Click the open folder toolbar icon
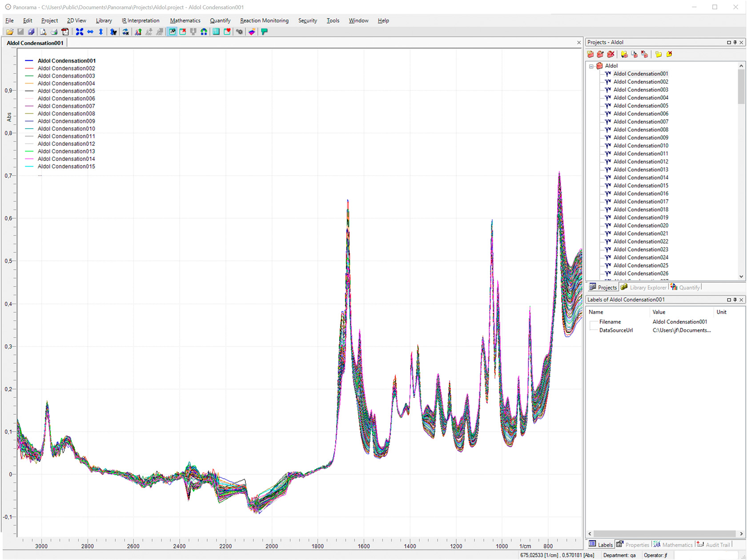This screenshot has width=747, height=560. click(x=9, y=32)
